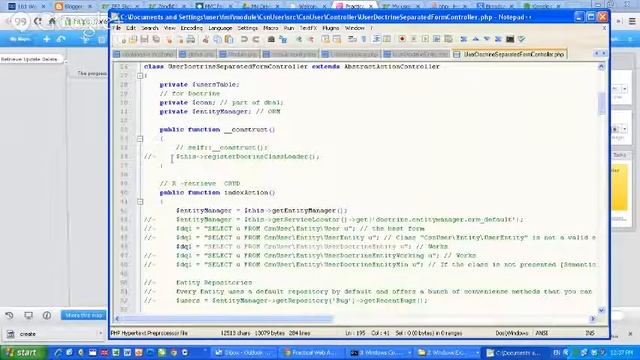Switch to the global.php tab

pos(198,54)
